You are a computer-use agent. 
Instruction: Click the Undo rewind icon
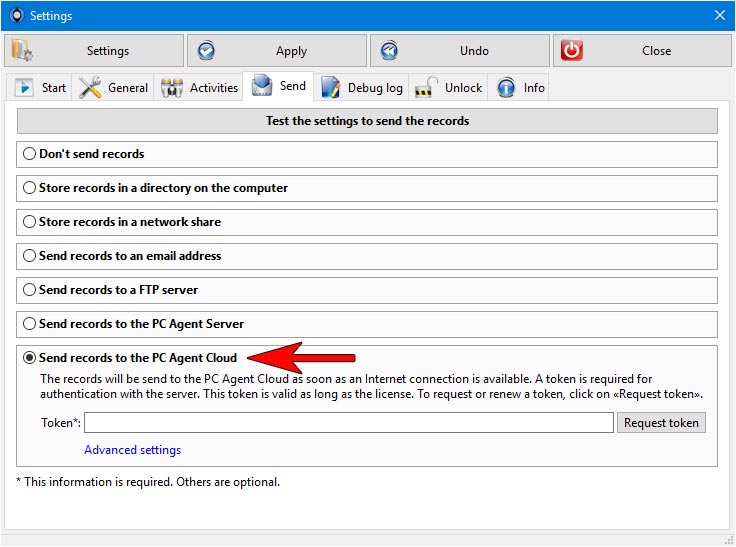pyautogui.click(x=389, y=51)
